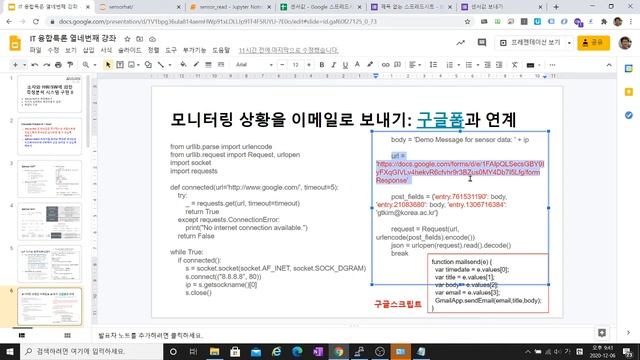Image resolution: width=640 pixels, height=360 pixels.
Task: Select the arrow cursor select tool
Action: [108, 65]
